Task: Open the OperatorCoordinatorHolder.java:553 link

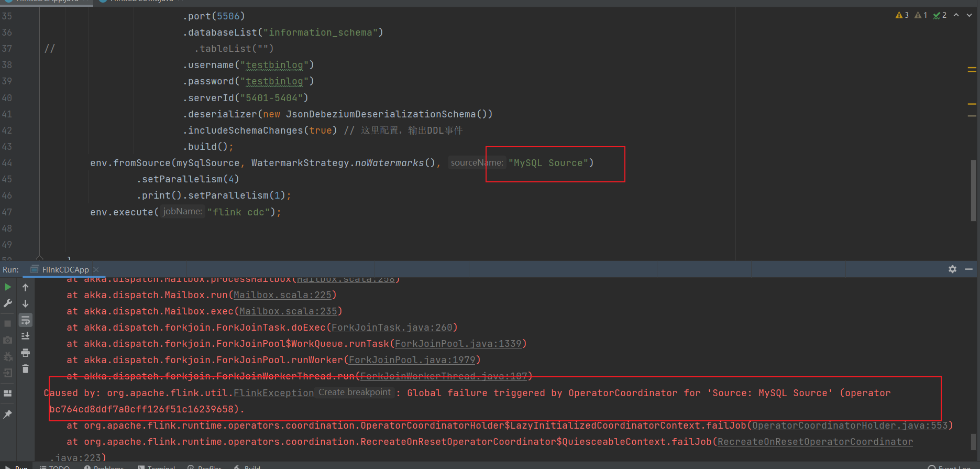Action: pyautogui.click(x=850, y=426)
